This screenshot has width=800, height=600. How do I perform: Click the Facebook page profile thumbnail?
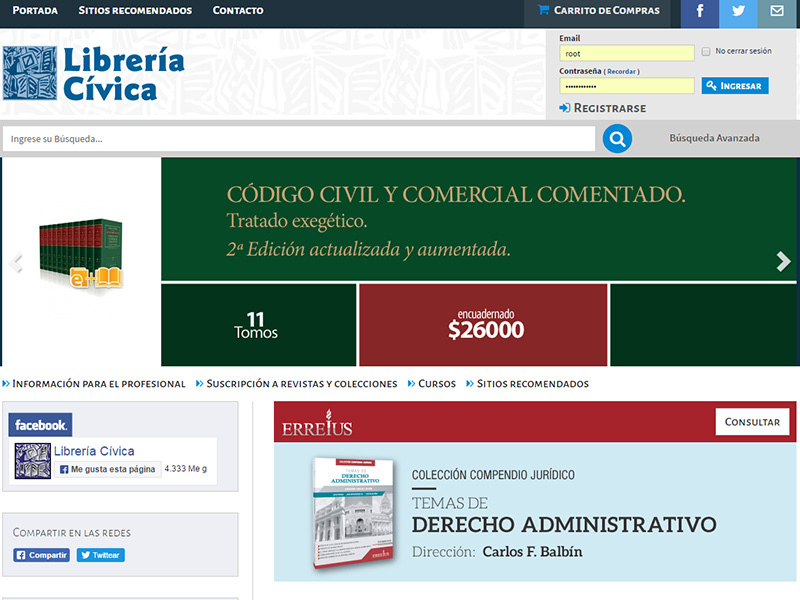[x=33, y=461]
